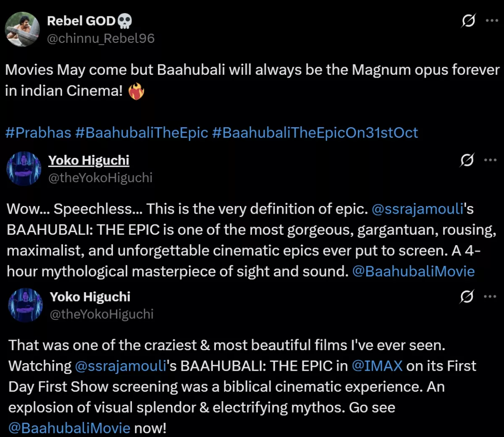Open more options on Yoko Higuchi's first reply
504x437 pixels.
click(x=490, y=160)
